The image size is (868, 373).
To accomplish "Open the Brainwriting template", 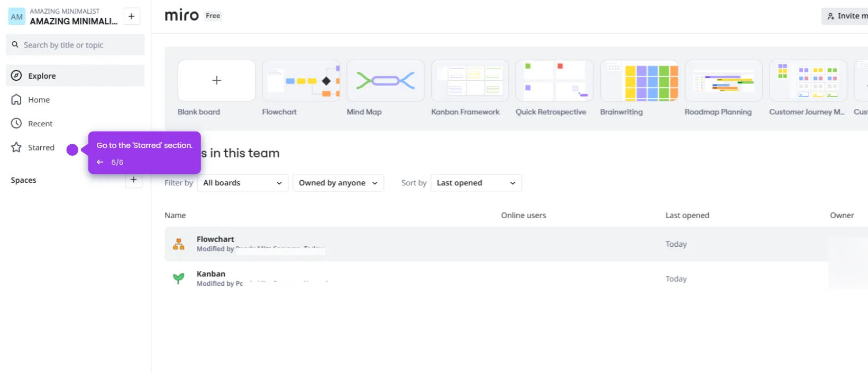I will tap(639, 80).
